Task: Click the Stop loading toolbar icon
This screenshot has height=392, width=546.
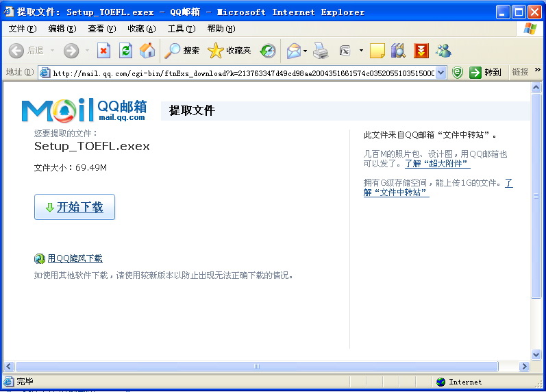Action: pos(103,51)
